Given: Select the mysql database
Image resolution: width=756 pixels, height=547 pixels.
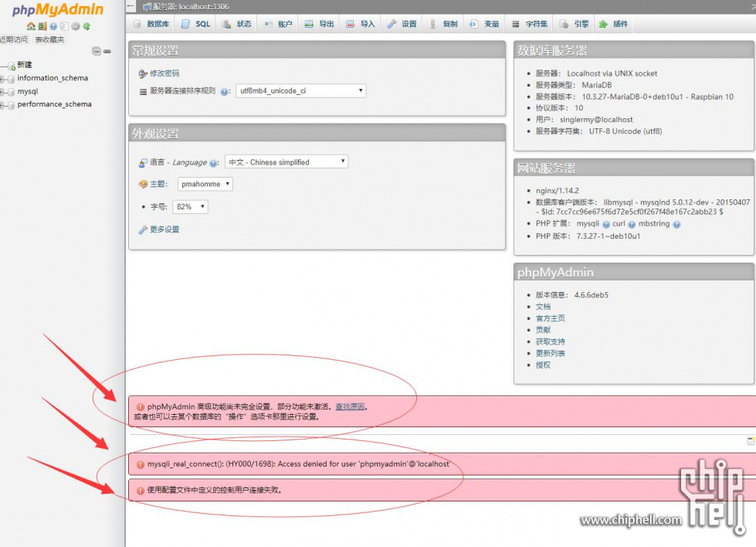Looking at the screenshot, I should click(x=28, y=91).
